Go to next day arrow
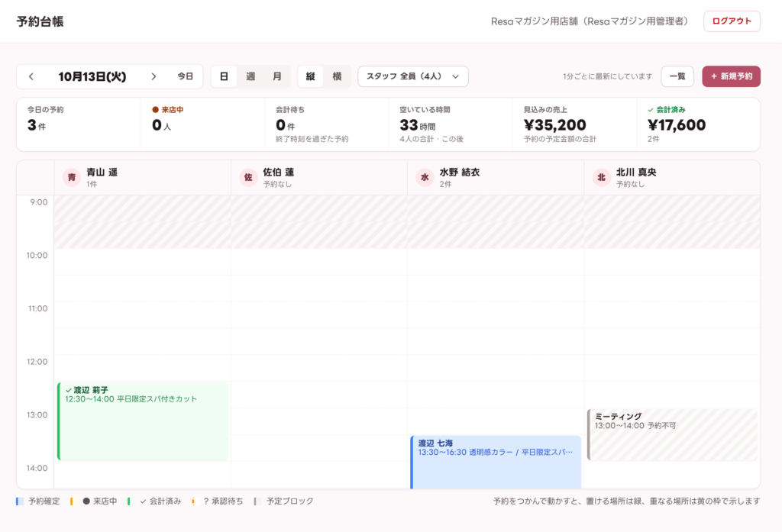The image size is (782, 532). pyautogui.click(x=153, y=76)
